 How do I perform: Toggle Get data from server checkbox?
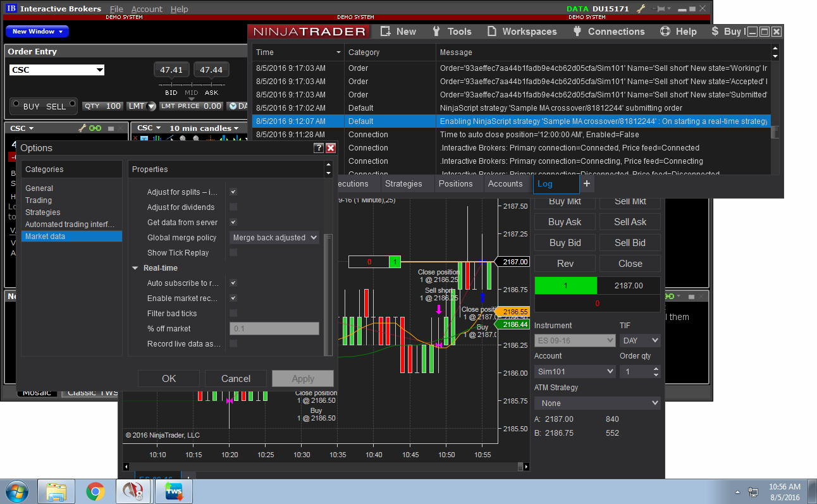point(233,222)
